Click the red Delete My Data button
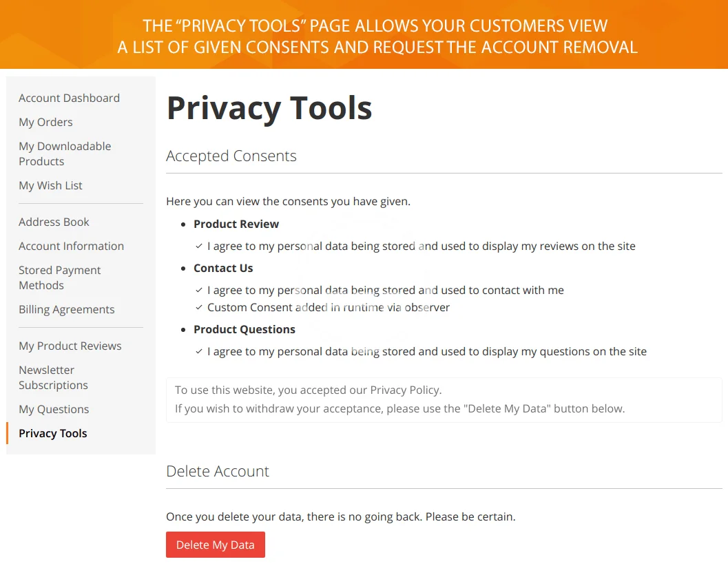Viewport: 728px width, 566px height. coord(216,545)
